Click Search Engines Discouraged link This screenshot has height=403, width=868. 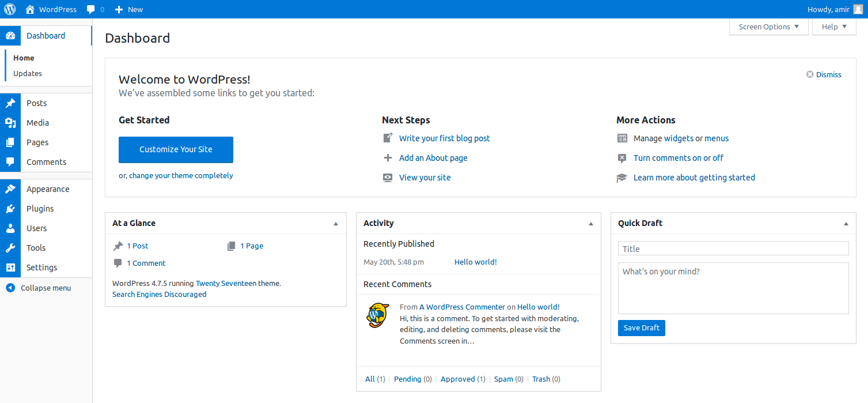pyautogui.click(x=159, y=294)
